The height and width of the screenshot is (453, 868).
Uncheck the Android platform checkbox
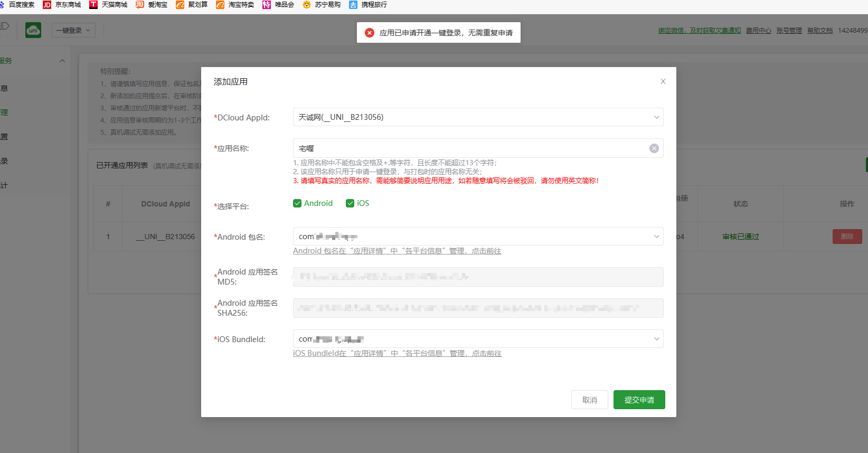pos(298,203)
